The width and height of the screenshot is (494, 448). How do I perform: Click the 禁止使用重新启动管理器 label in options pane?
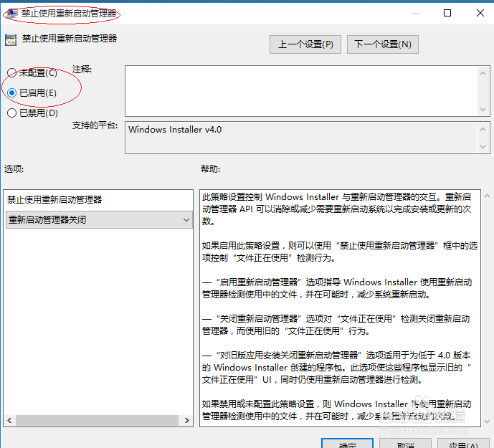[54, 199]
